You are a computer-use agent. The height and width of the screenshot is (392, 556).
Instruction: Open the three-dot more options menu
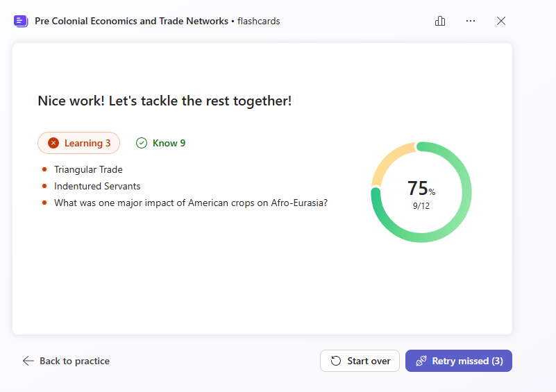pyautogui.click(x=471, y=21)
